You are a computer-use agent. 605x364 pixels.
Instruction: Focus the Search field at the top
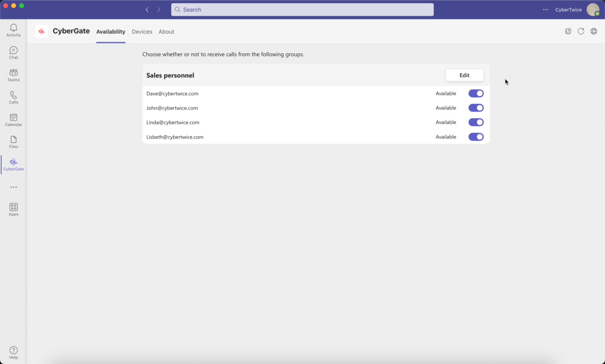(302, 10)
